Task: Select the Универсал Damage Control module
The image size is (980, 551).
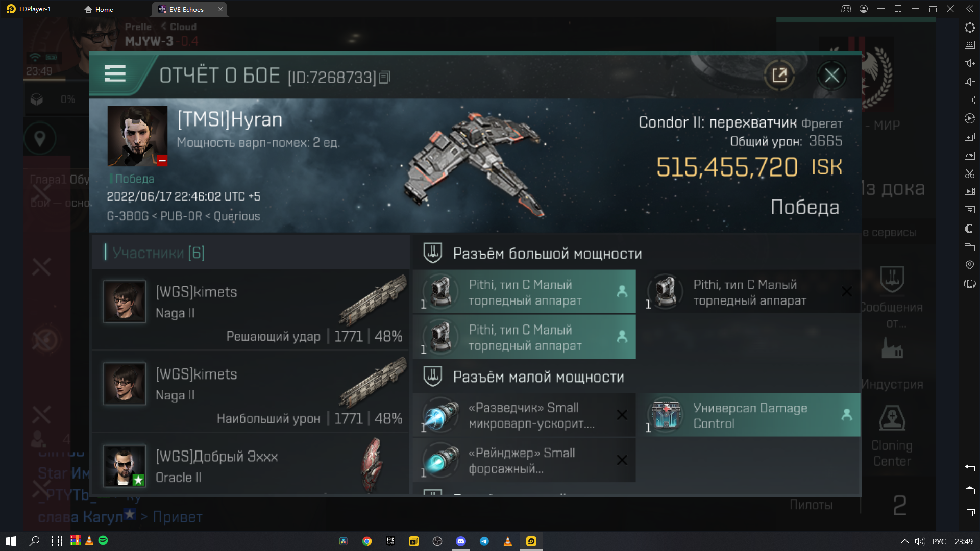Action: pos(750,415)
